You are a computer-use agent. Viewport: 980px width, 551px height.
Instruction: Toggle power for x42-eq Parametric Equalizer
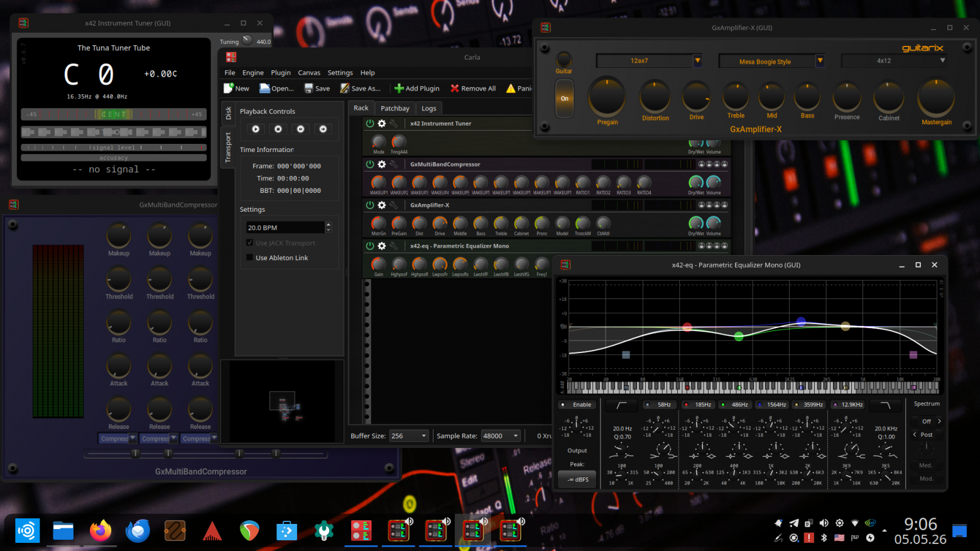tap(370, 246)
